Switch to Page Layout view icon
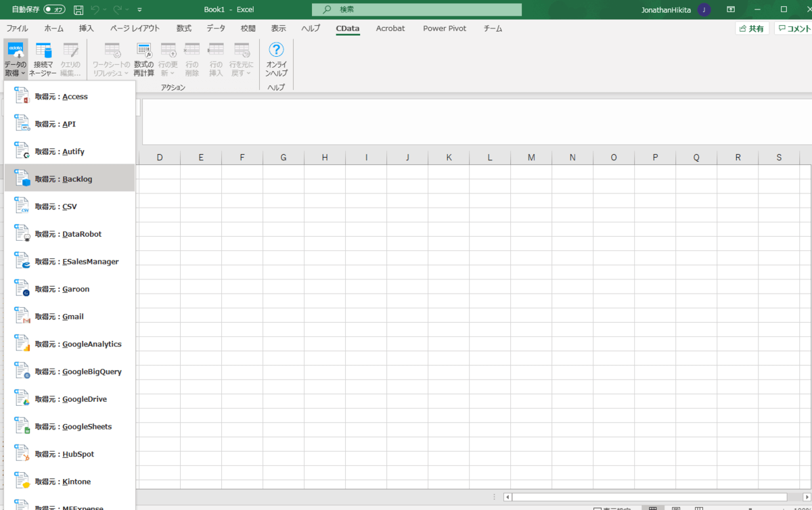This screenshot has height=510, width=812. tap(676, 508)
